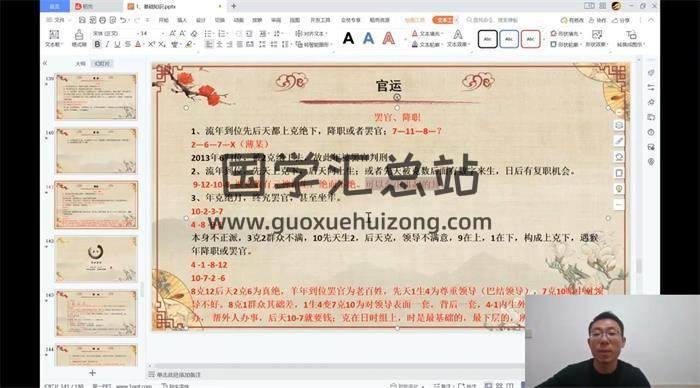Image resolution: width=700 pixels, height=388 pixels.
Task: Open Shape Fill dropdown
Action: click(566, 33)
